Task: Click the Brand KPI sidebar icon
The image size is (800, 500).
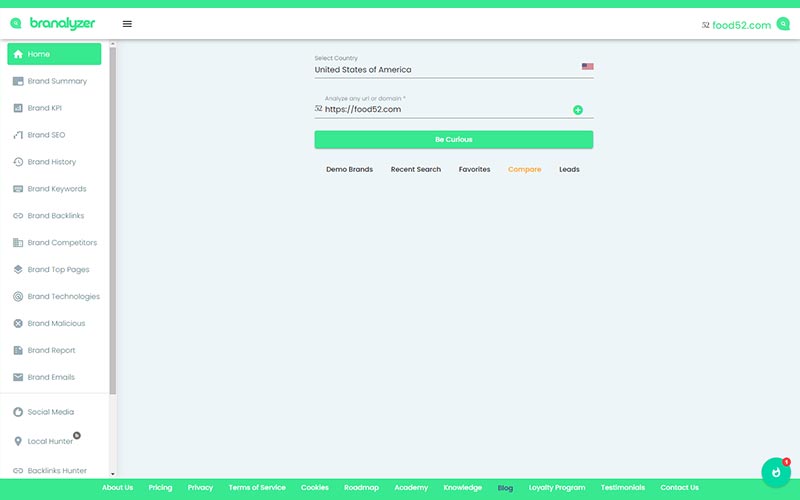Action: click(x=18, y=108)
